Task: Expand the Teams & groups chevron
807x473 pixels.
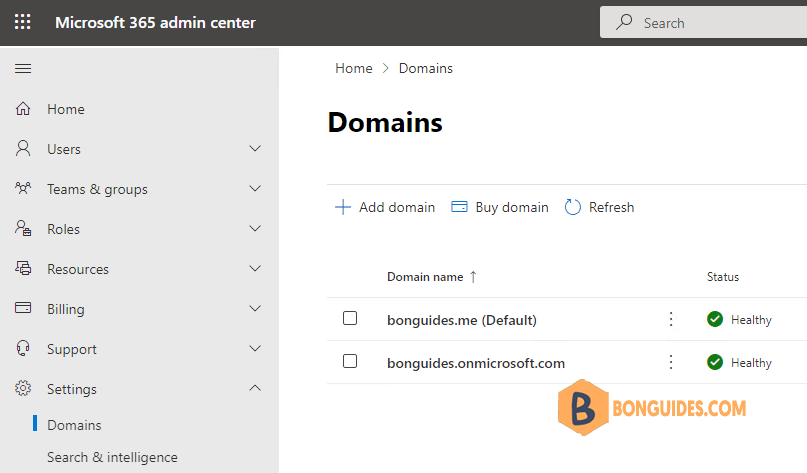Action: [x=255, y=188]
